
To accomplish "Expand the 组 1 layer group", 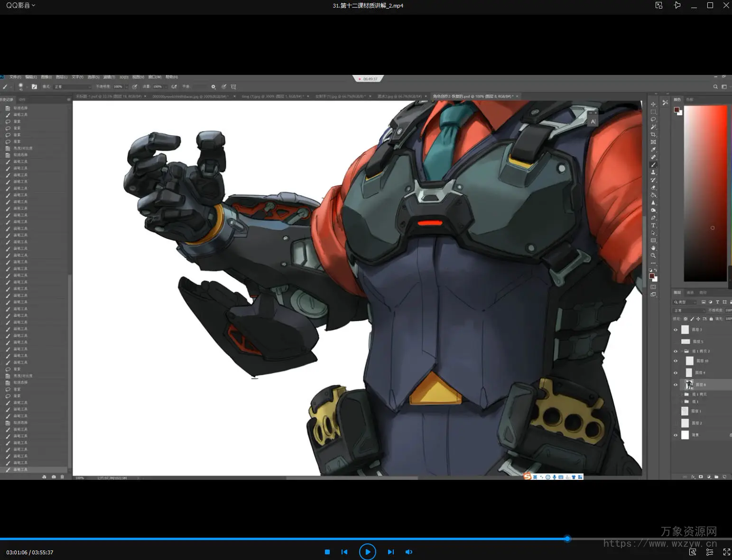I will pos(682,402).
